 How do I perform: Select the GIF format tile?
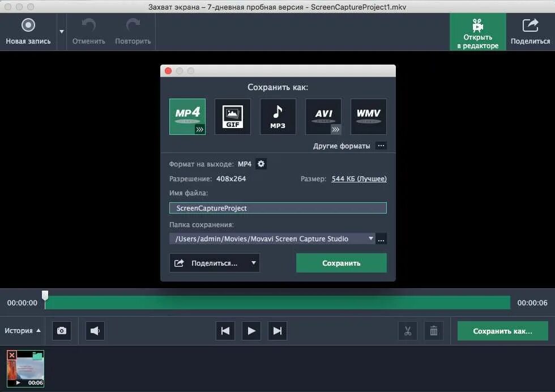coord(233,117)
